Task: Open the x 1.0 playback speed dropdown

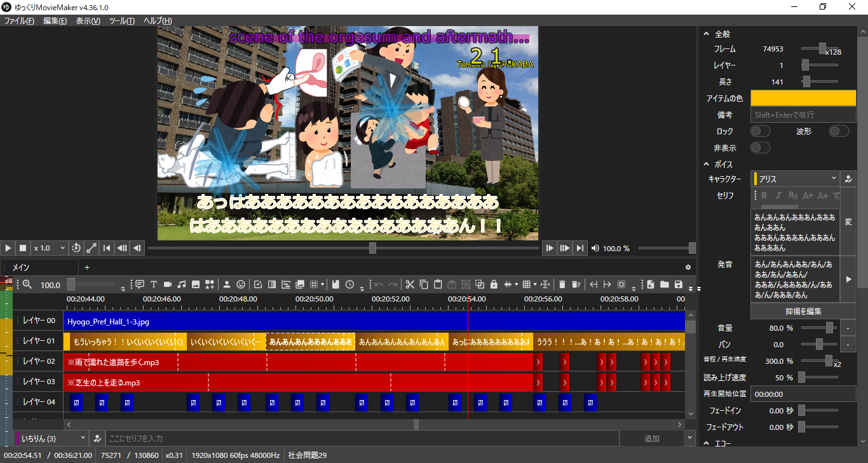Action: [50, 248]
